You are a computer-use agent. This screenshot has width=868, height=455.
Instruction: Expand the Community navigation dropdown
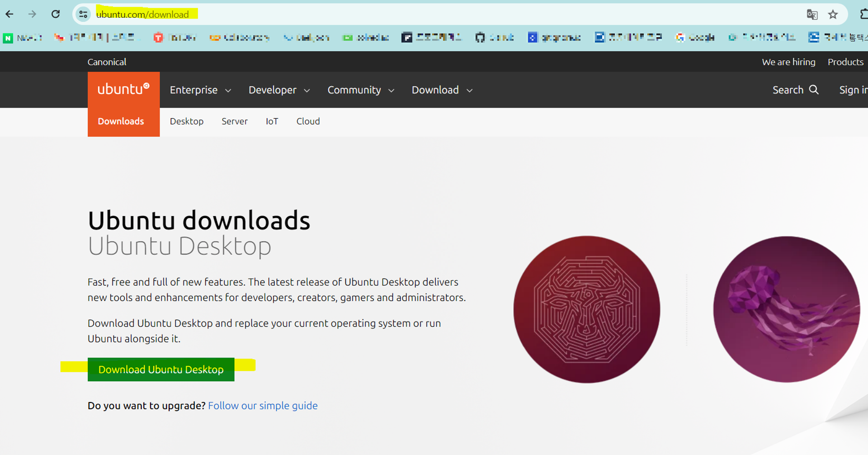pos(361,90)
